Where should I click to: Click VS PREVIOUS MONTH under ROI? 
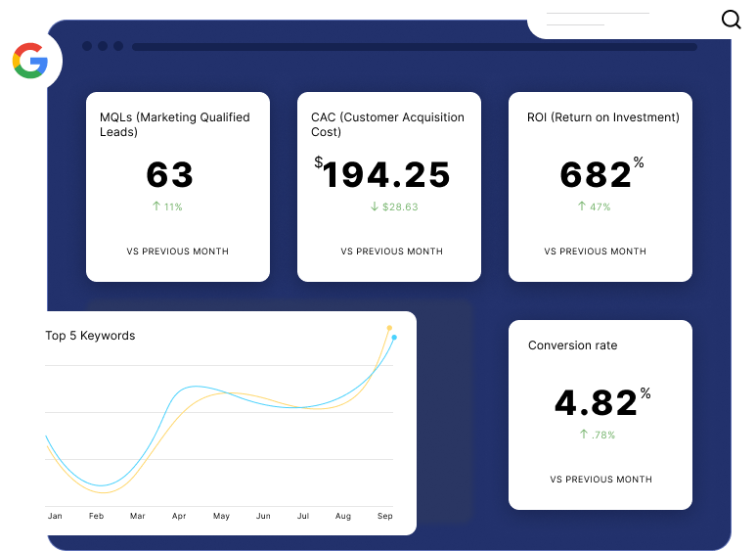click(x=595, y=252)
